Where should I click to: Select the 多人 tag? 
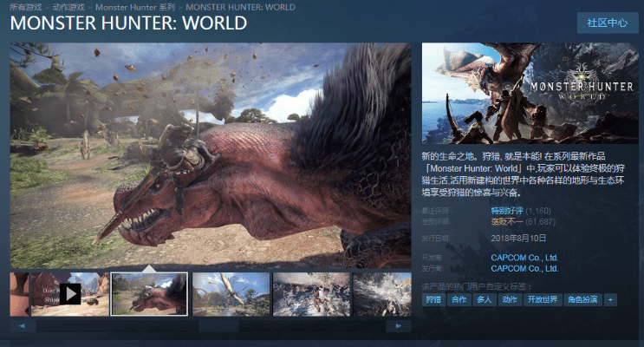pos(485,299)
